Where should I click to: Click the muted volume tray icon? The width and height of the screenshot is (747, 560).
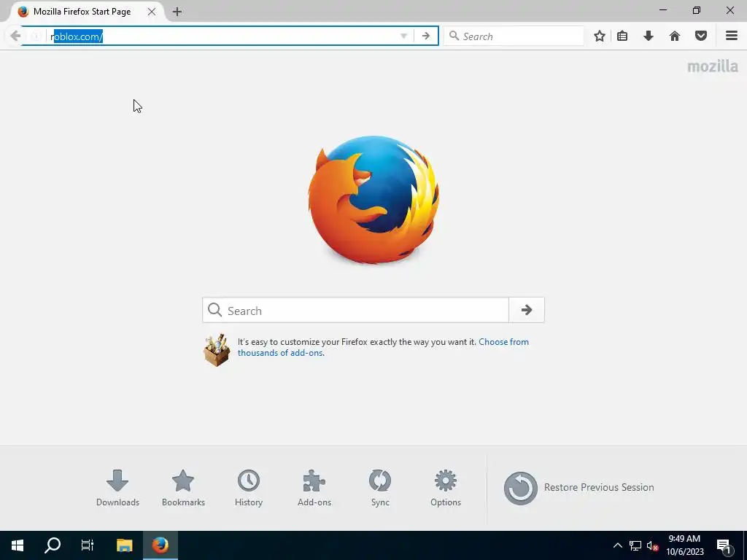point(652,545)
